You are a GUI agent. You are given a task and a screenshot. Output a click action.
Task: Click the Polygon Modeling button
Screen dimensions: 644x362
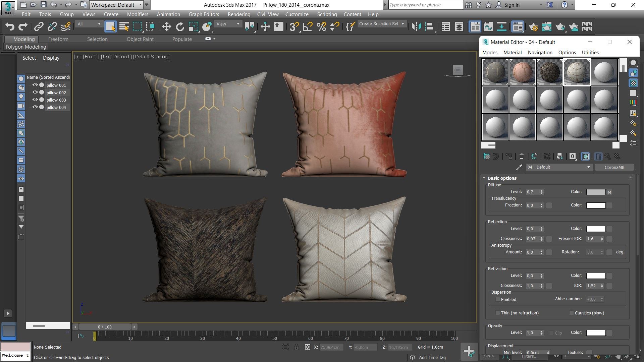point(26,47)
